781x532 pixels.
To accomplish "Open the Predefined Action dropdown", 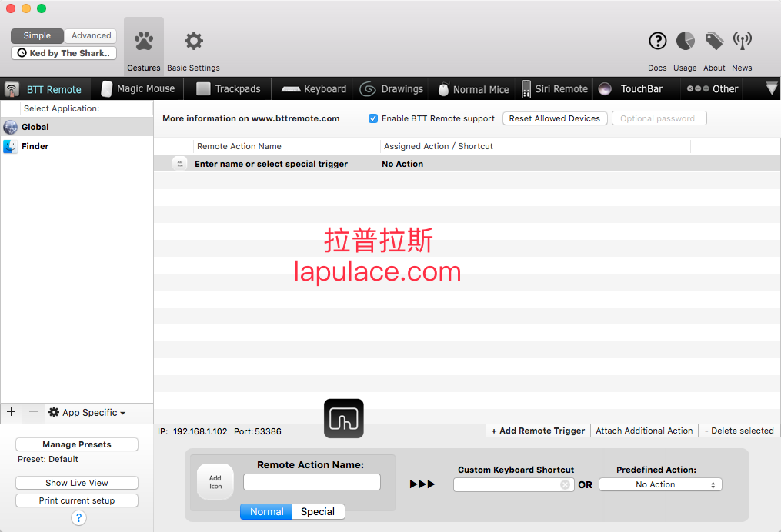I will (660, 485).
